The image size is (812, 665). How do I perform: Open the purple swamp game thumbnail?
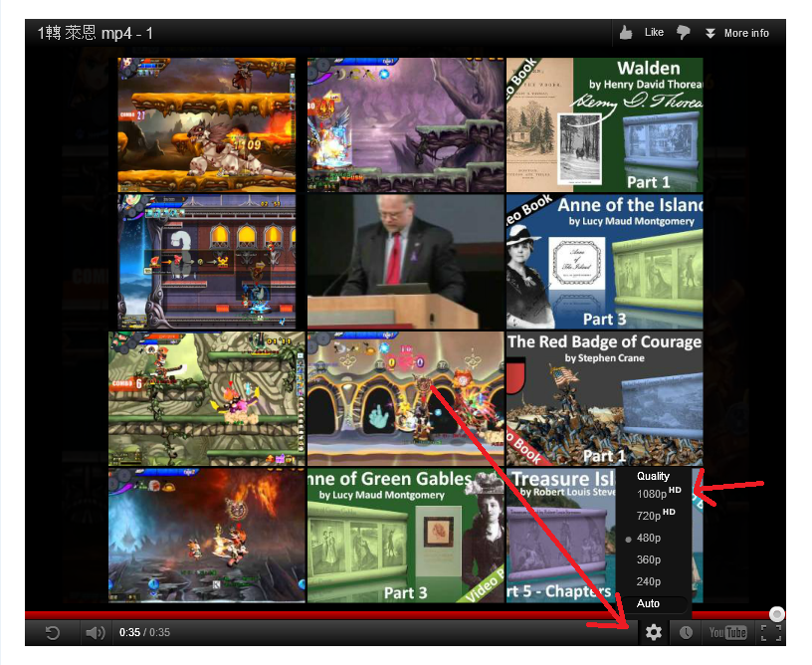click(x=405, y=124)
